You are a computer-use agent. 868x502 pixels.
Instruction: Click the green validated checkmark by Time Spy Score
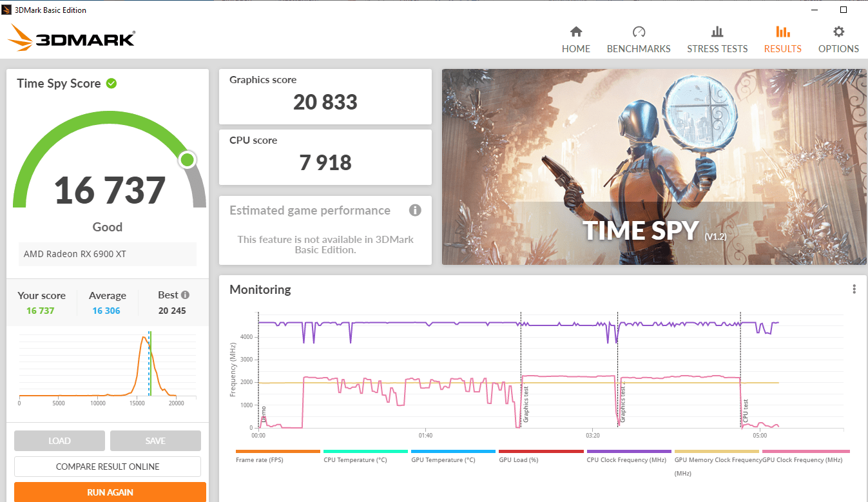pos(111,83)
